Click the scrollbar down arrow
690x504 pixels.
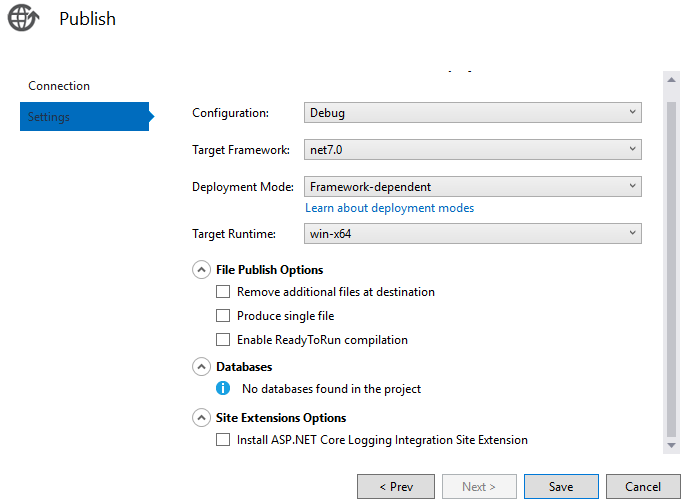click(672, 445)
